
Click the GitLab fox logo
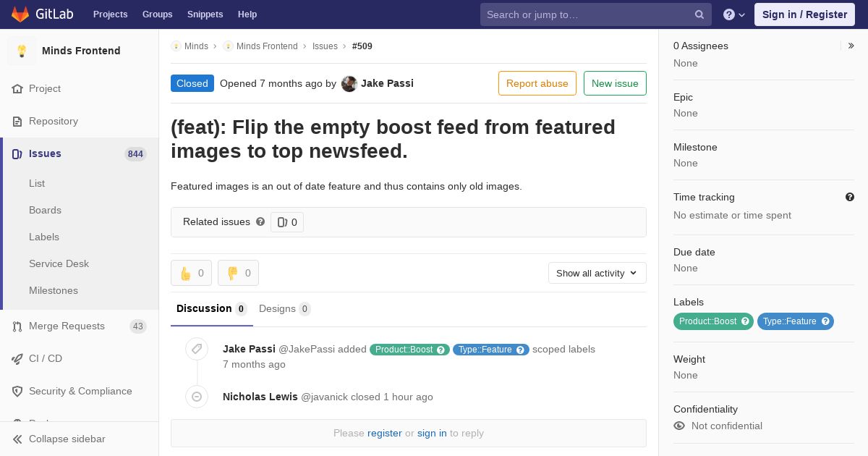pos(20,14)
